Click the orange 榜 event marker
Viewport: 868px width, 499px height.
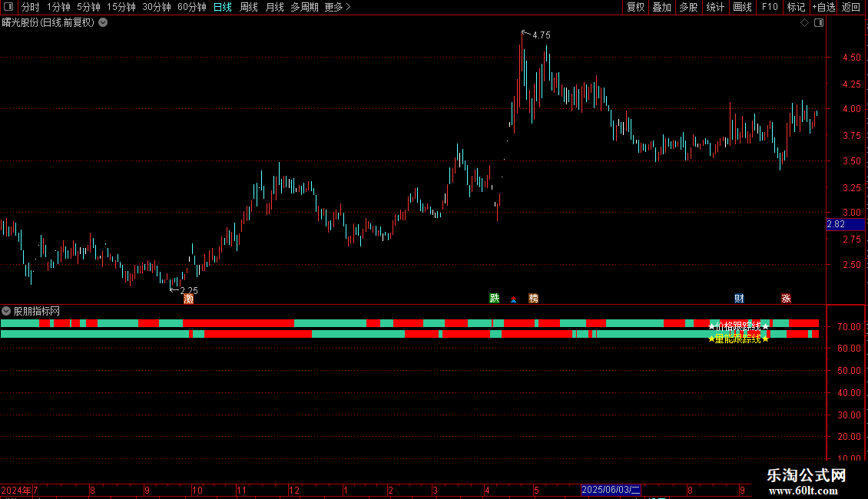click(x=533, y=298)
